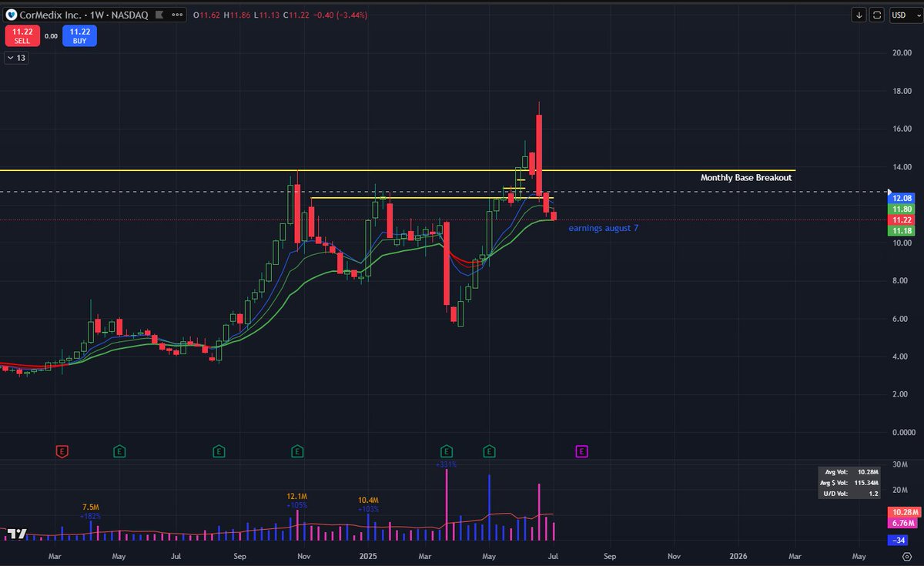
Task: Click the red earnings E marker
Action: pos(63,450)
